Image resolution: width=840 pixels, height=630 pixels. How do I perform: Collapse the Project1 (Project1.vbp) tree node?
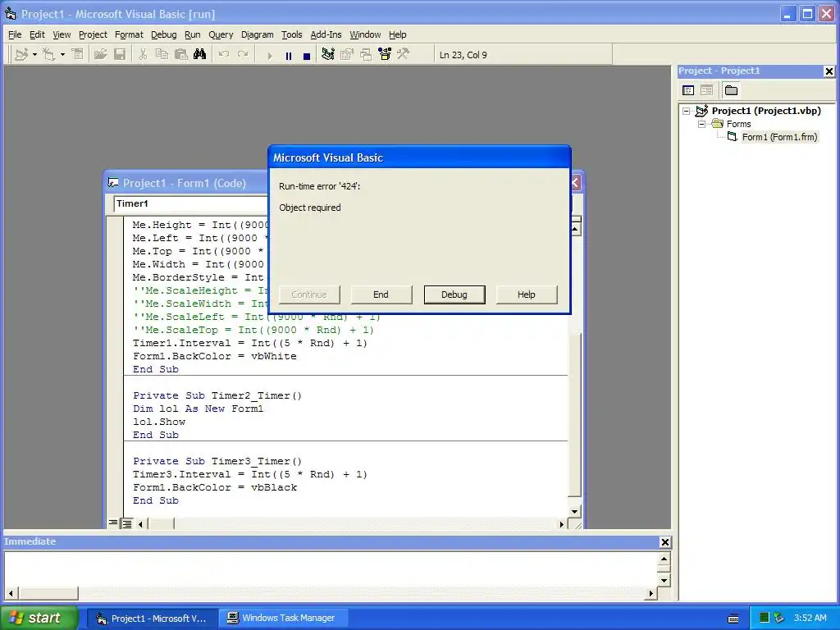[x=687, y=111]
